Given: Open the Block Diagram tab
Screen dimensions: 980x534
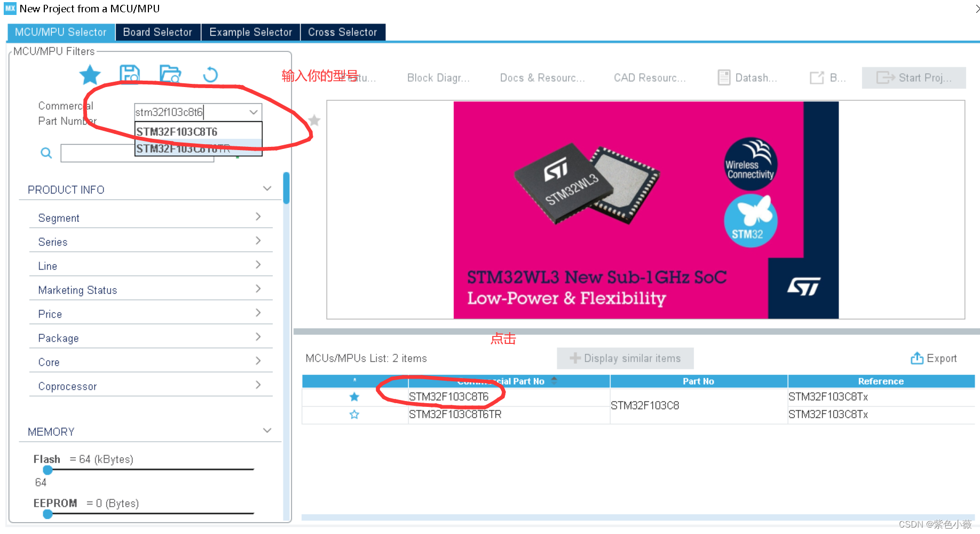Looking at the screenshot, I should click(x=438, y=78).
